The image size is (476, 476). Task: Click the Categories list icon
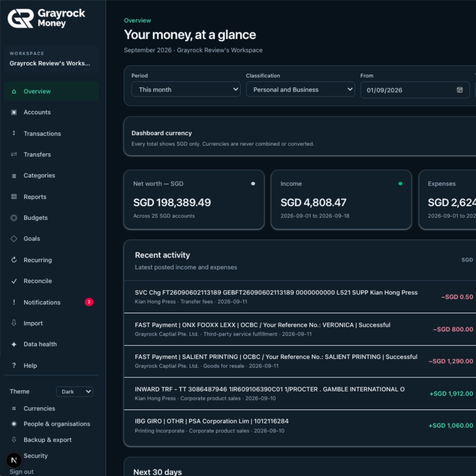[x=13, y=176]
